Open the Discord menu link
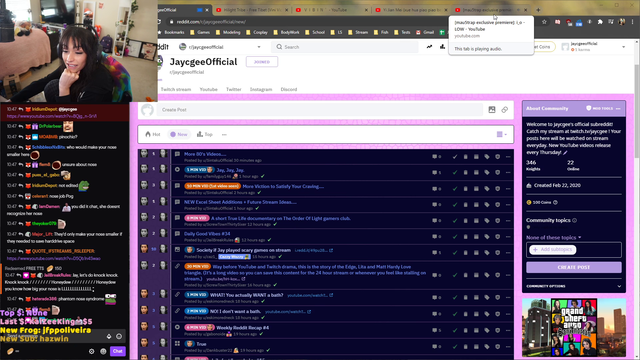 [x=289, y=89]
